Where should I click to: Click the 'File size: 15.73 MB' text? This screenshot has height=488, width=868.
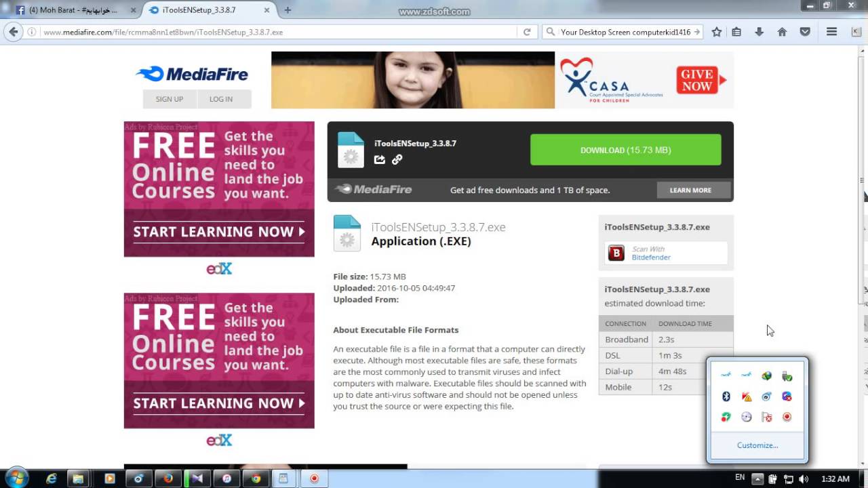point(370,277)
